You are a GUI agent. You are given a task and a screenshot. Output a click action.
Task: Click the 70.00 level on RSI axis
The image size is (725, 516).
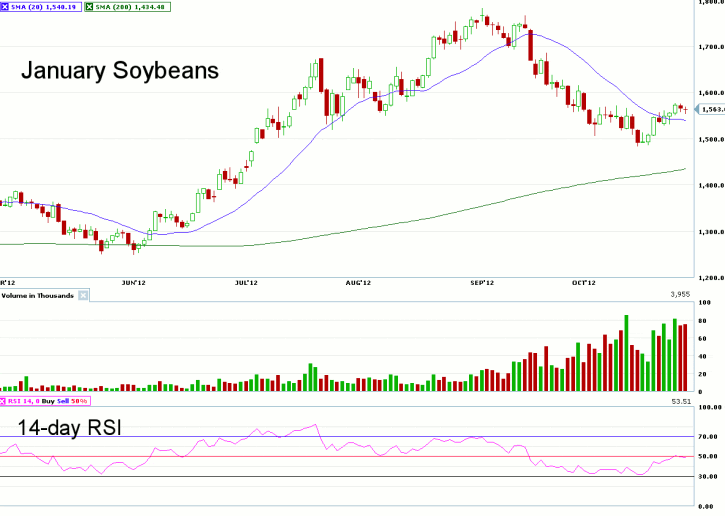point(709,437)
